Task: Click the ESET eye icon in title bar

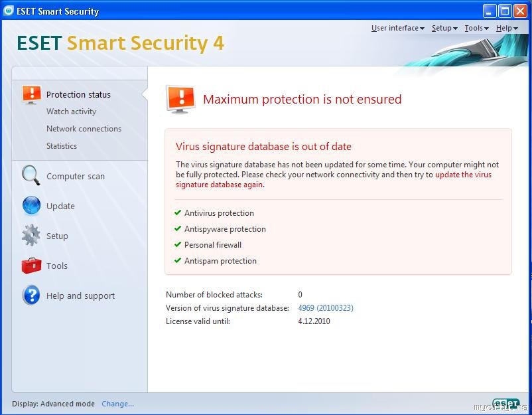Action: [8, 11]
